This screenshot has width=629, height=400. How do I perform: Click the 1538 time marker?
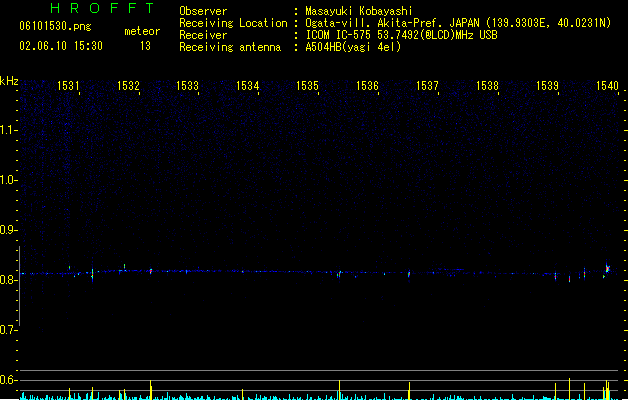pyautogui.click(x=487, y=86)
